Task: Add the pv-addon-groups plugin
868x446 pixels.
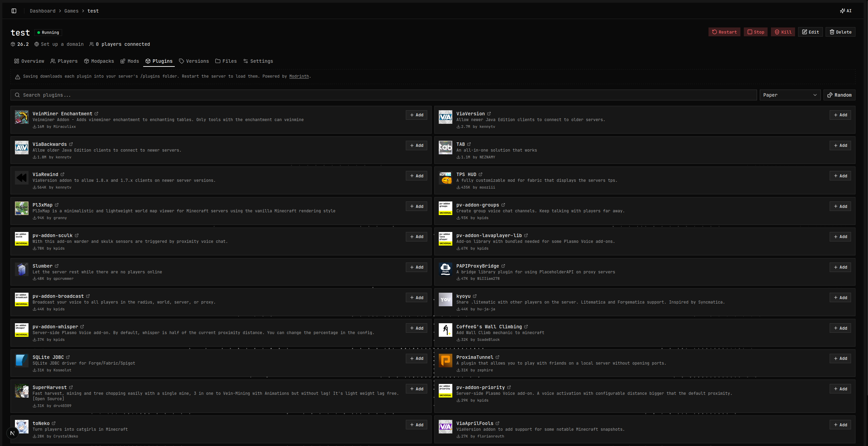Action: [840, 206]
